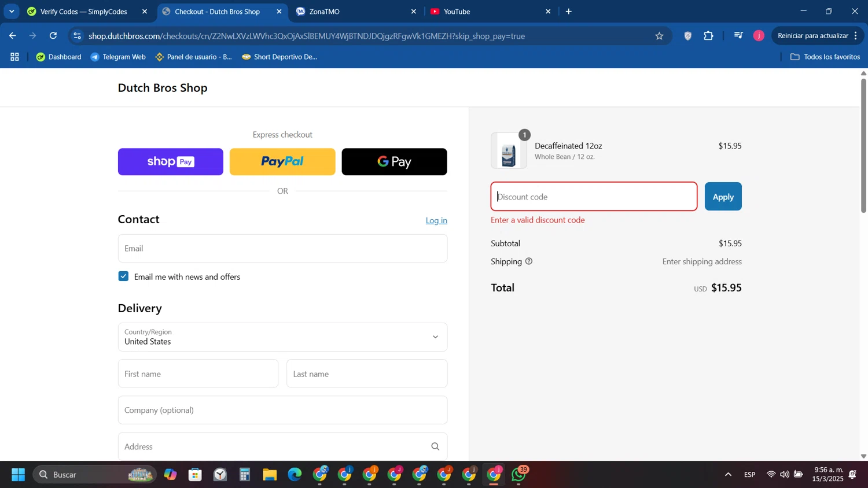
Task: Click the shield extension icon in toolbar
Action: click(687, 36)
